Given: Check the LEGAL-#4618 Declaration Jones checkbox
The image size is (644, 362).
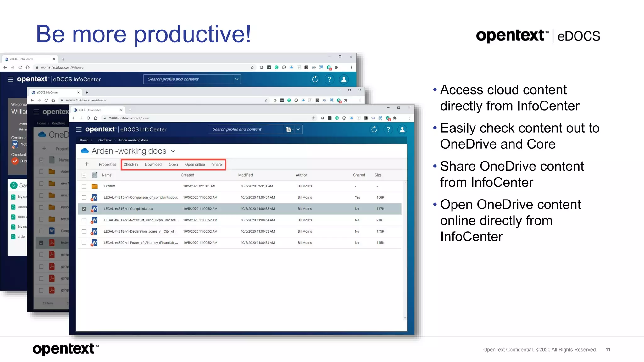Looking at the screenshot, I should 84,232.
